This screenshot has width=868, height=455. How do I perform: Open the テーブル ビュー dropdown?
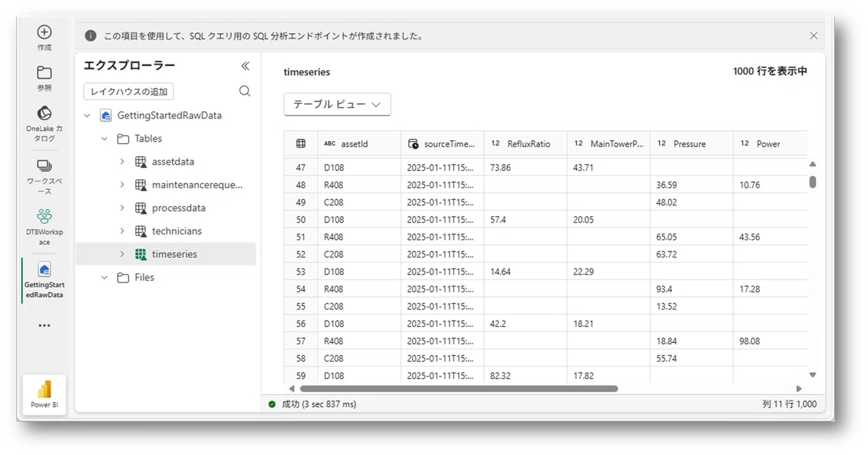click(x=337, y=104)
